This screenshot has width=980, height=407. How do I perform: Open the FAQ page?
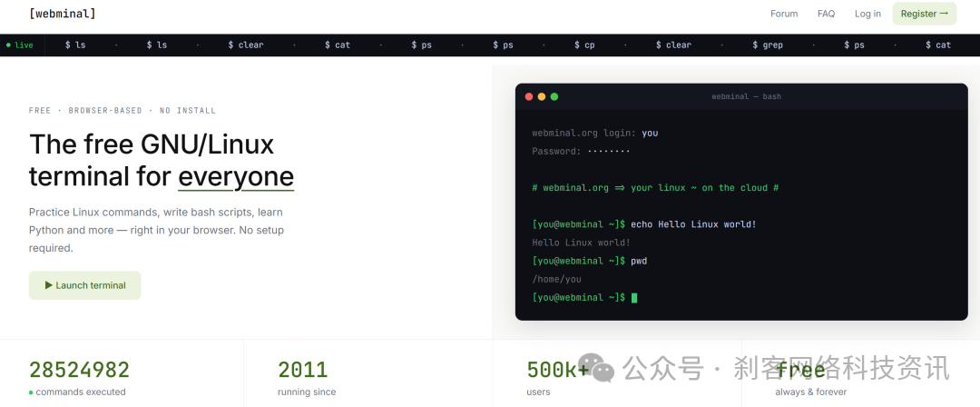tap(826, 14)
